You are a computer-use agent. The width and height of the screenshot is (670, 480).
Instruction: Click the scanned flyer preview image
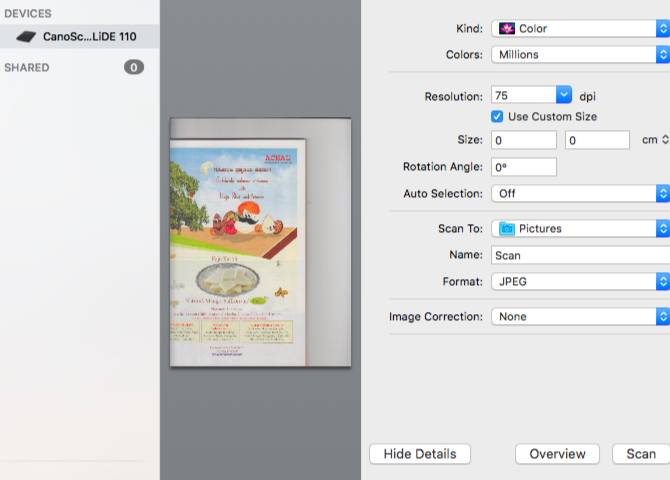click(261, 242)
